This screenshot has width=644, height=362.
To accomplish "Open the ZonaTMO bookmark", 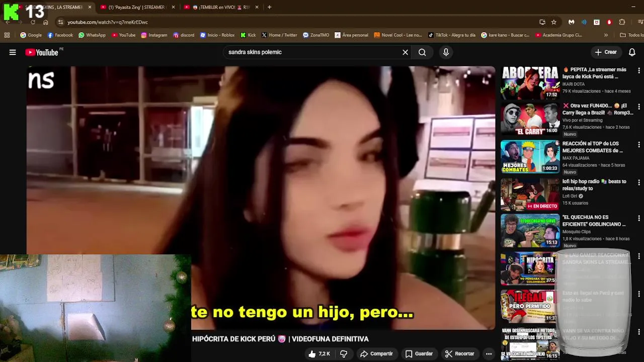I will point(316,35).
